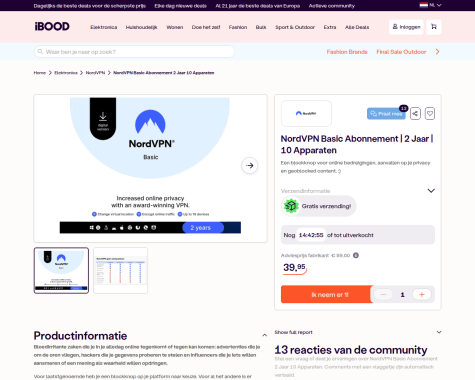Click the Elke dag nieuwe deals banner text
The height and width of the screenshot is (380, 475).
click(x=180, y=6)
